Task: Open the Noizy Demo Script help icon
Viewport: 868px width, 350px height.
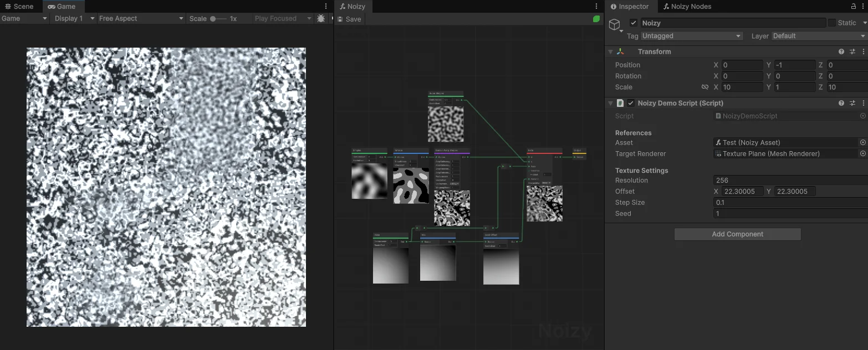Action: [841, 103]
